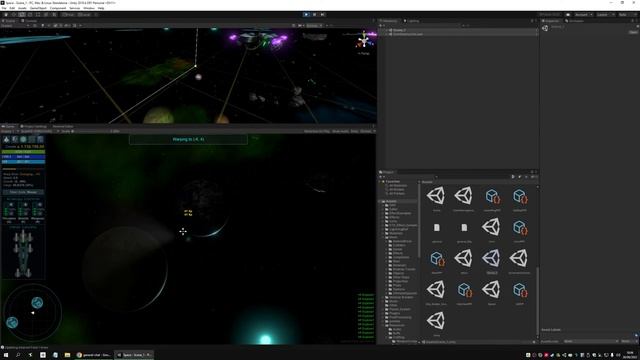This screenshot has height=360, width=640.
Task: Click the first ship icon in game HUD
Action: click(7, 140)
